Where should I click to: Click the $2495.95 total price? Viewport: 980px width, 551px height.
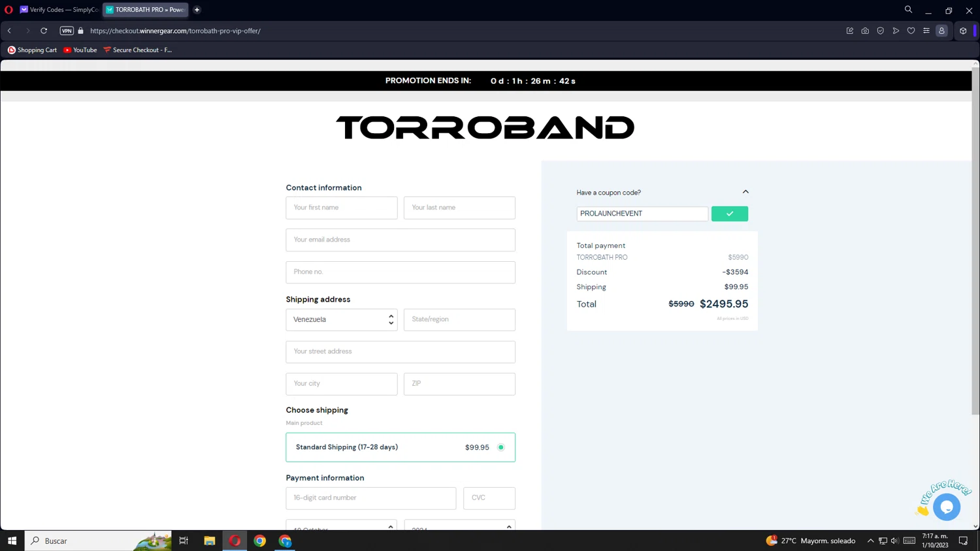pos(724,304)
